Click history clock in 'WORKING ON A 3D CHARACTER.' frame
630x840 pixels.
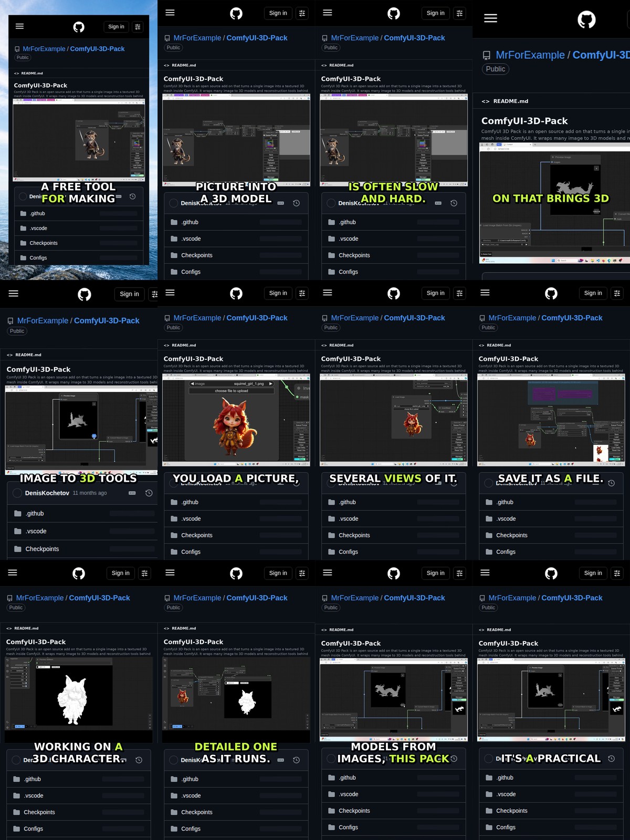click(x=139, y=760)
